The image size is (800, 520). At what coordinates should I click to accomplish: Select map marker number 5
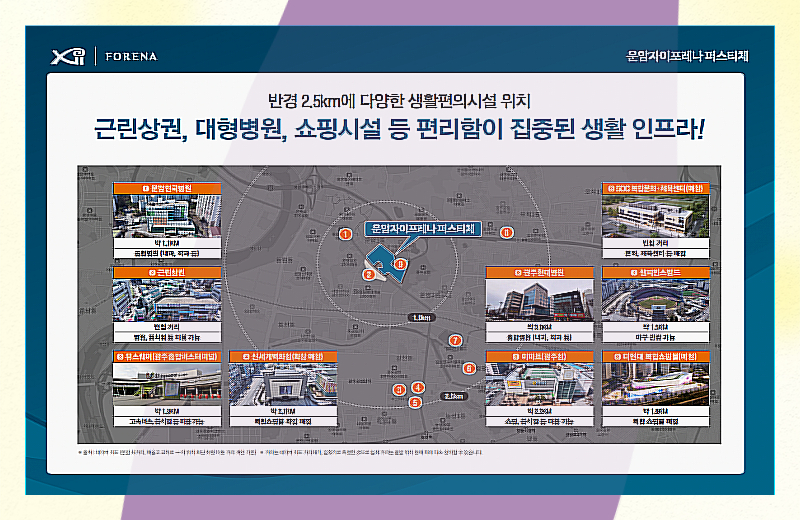tap(415, 403)
